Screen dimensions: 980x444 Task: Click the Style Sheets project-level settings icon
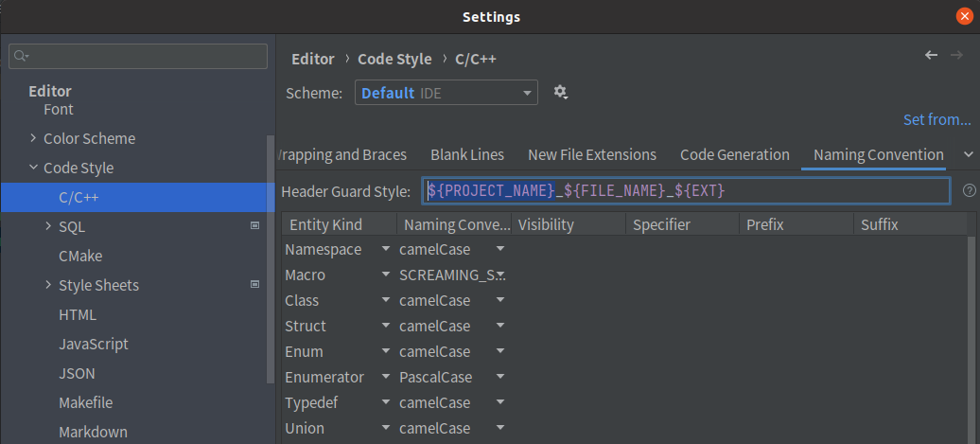pyautogui.click(x=254, y=285)
